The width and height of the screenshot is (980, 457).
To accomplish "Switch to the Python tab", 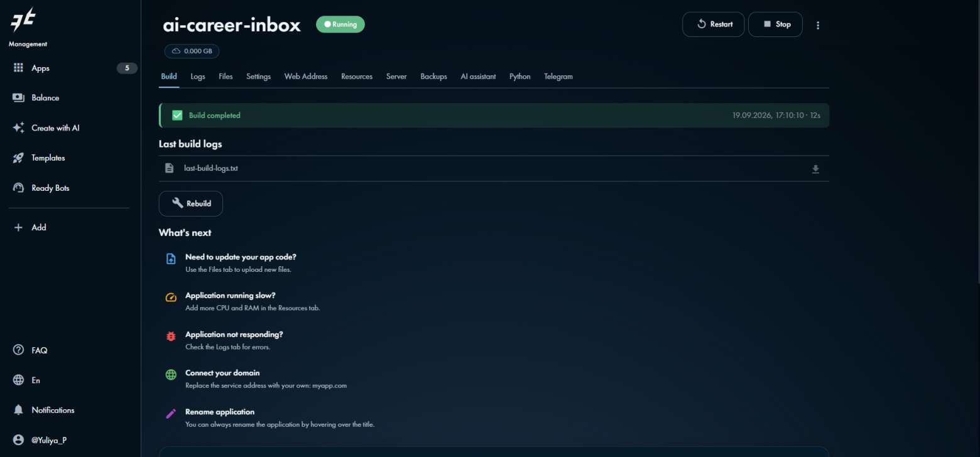I will click(520, 77).
